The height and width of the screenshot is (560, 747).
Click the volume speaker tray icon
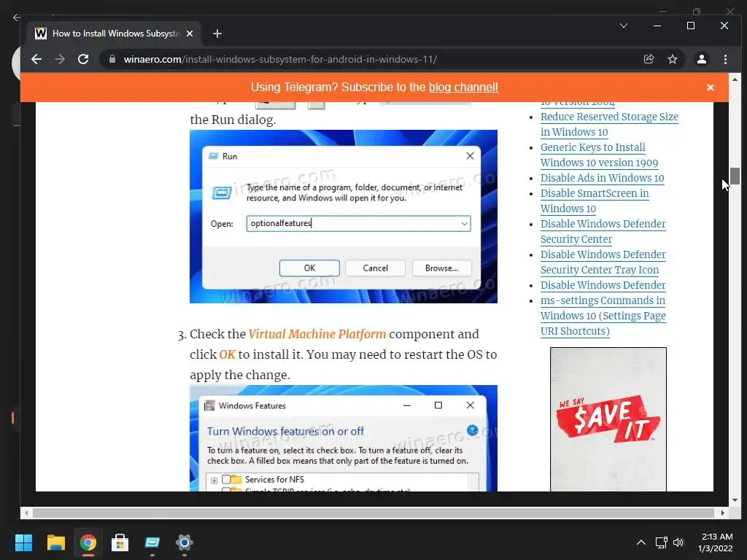click(x=678, y=542)
